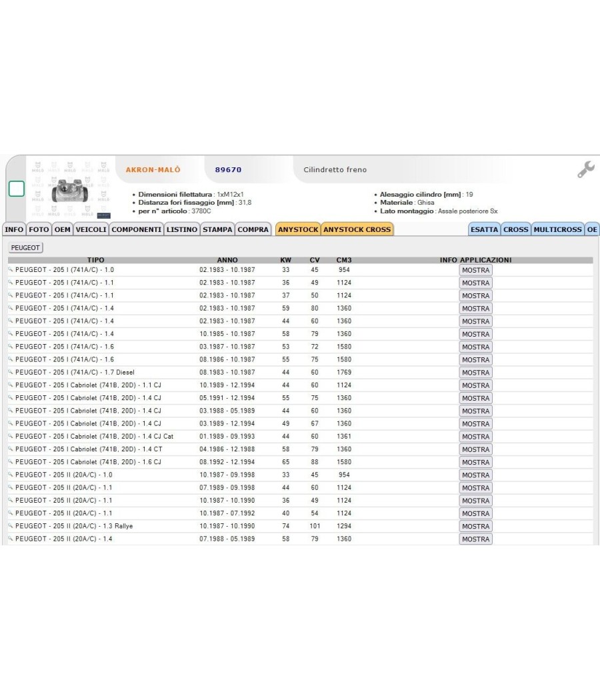600x700 pixels.
Task: Click the AKRON-MALÒ brand name
Action: (x=153, y=169)
